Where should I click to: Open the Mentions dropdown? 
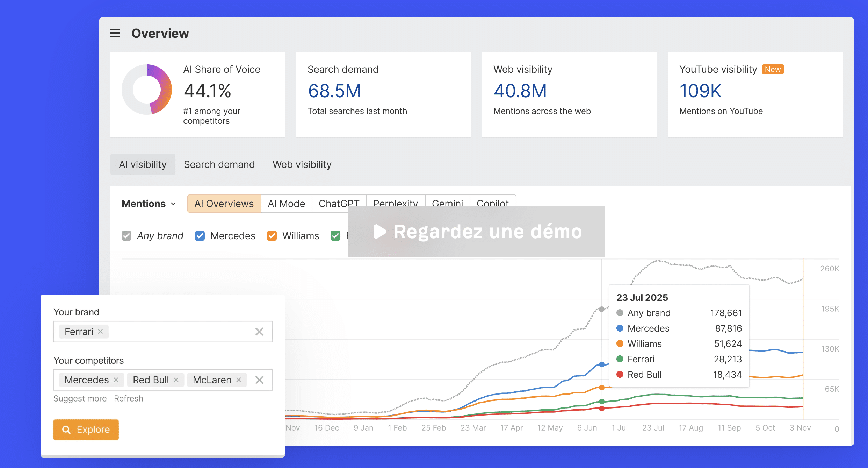tap(149, 203)
